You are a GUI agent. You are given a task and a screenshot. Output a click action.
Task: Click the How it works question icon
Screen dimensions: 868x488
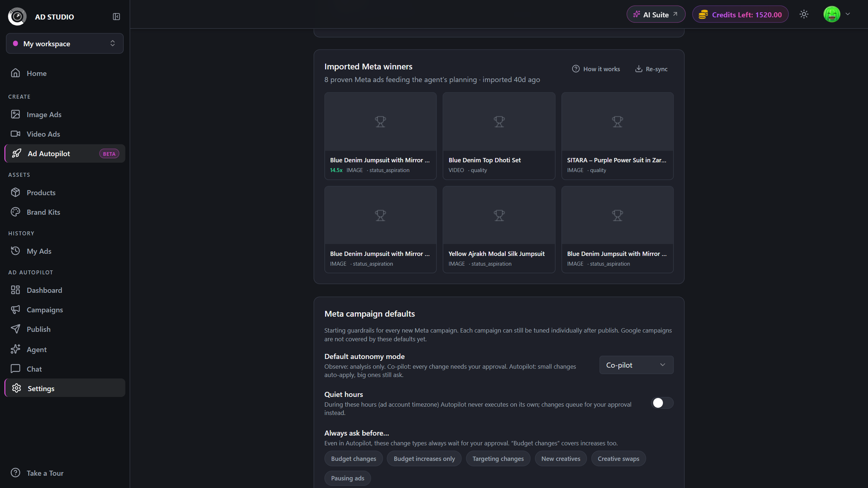click(x=576, y=69)
